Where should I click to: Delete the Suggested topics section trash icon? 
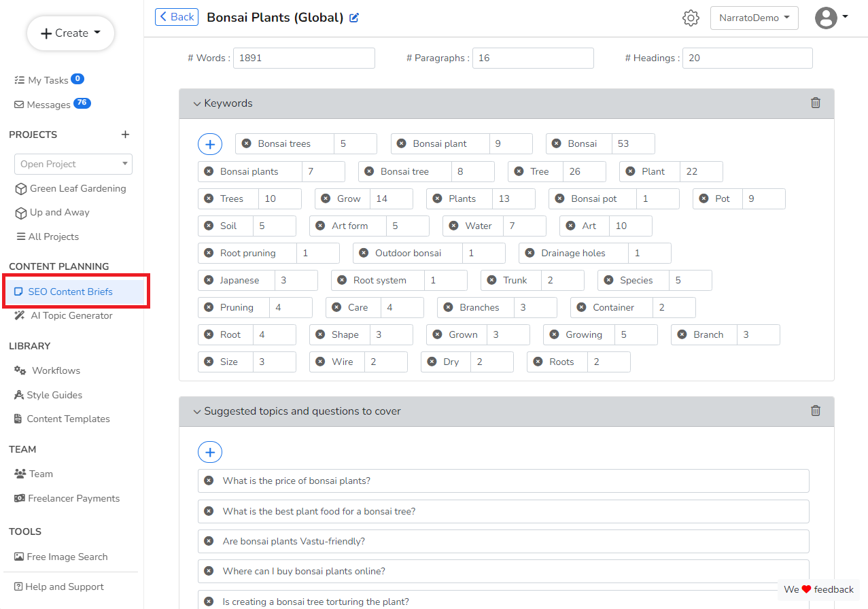click(816, 411)
